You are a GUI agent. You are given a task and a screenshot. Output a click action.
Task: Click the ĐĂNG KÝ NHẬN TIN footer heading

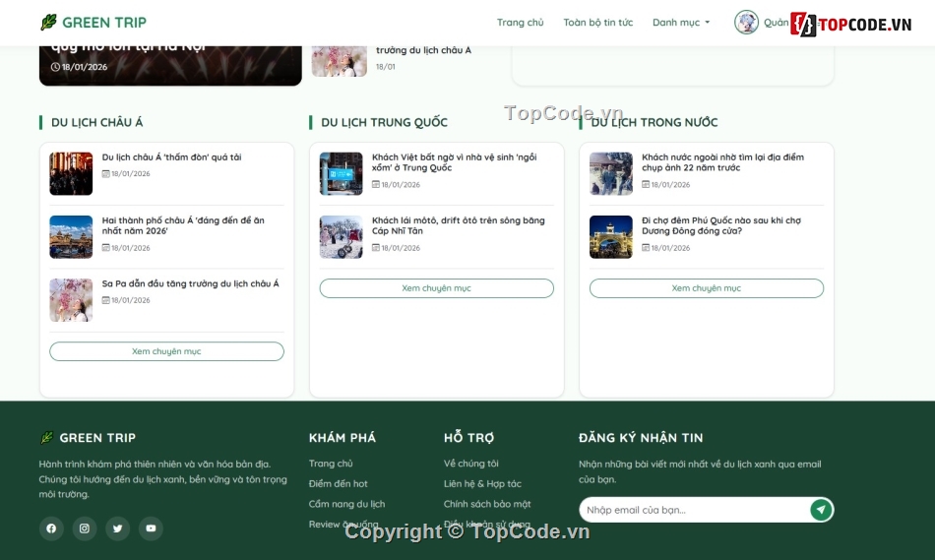coord(641,438)
